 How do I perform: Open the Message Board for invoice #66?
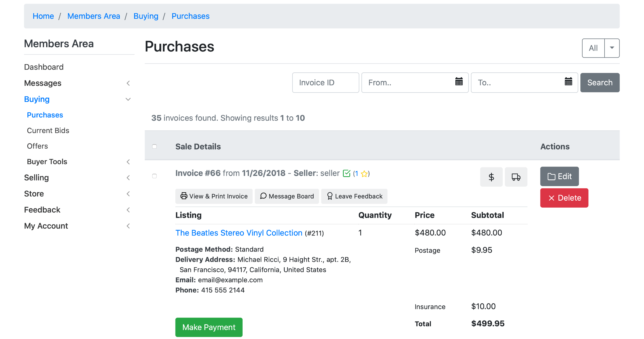pyautogui.click(x=287, y=196)
